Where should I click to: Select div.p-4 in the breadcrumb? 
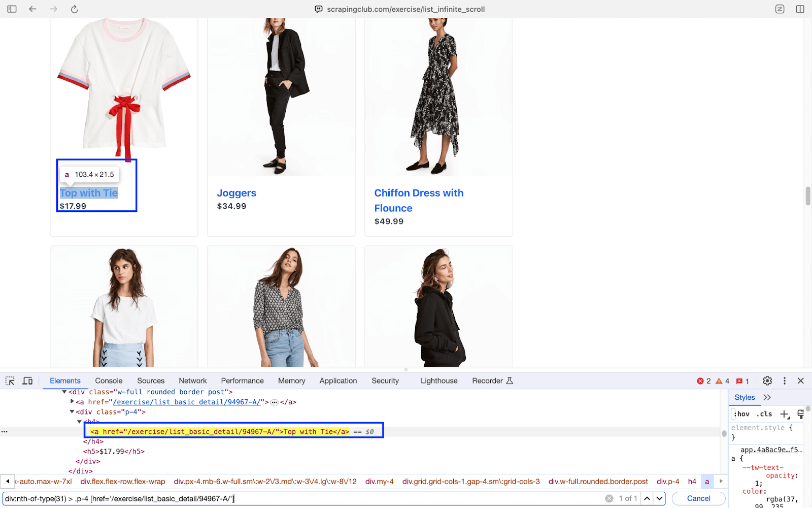pos(668,482)
